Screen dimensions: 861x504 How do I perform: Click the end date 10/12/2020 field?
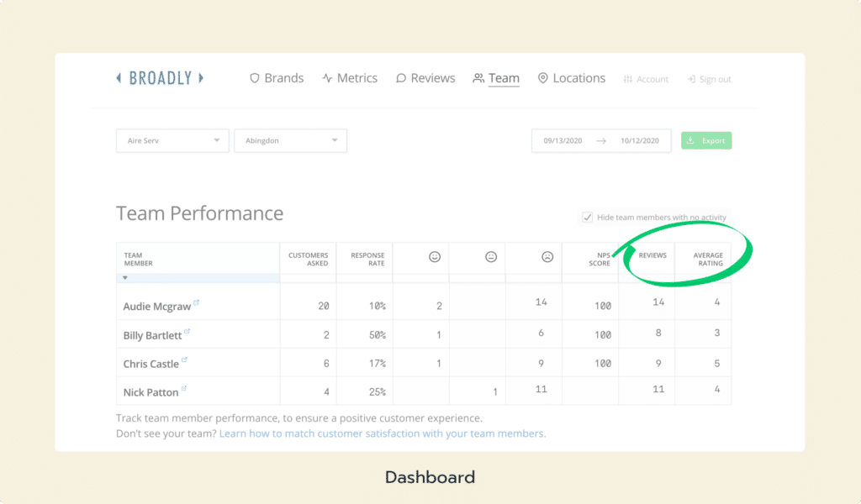pyautogui.click(x=640, y=141)
